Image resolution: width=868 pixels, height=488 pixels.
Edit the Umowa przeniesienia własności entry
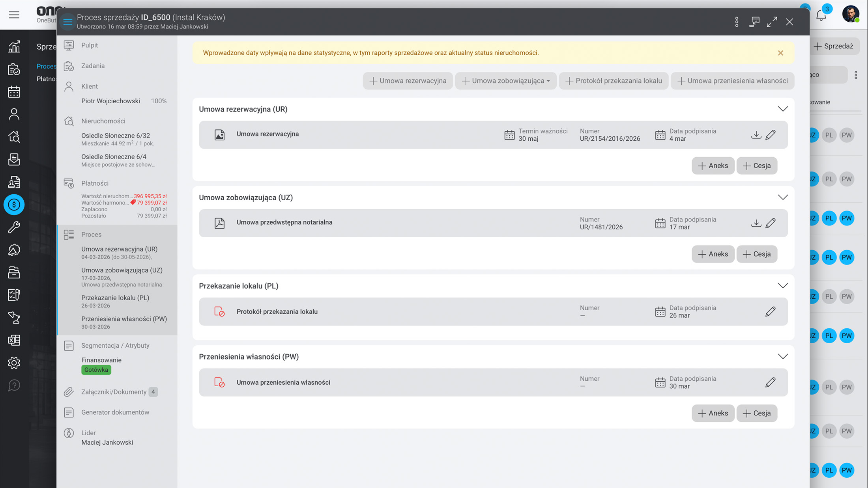click(771, 382)
